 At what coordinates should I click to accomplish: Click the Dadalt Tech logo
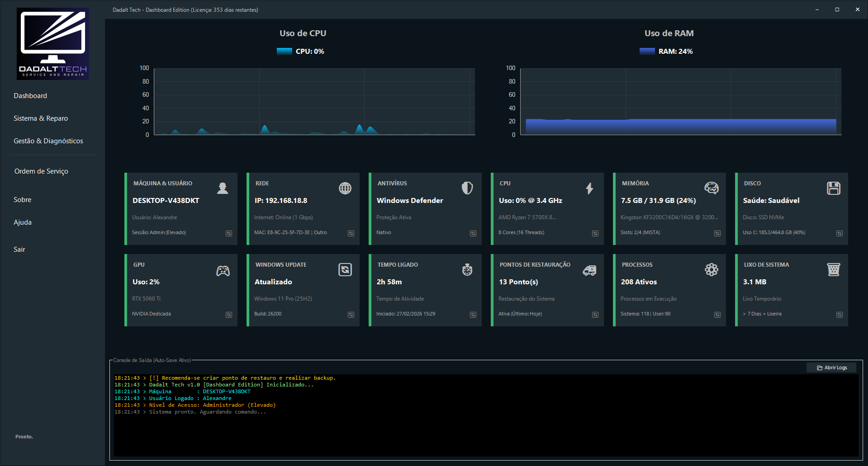click(x=52, y=43)
